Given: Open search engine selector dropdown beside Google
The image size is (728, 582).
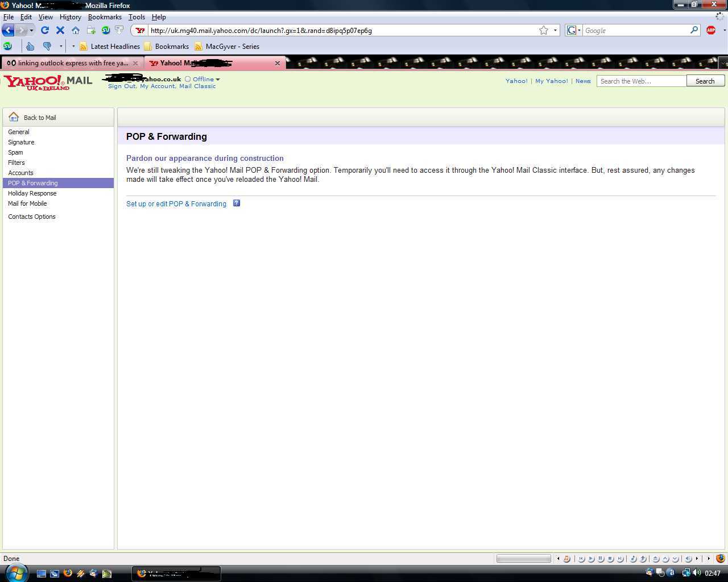Looking at the screenshot, I should pyautogui.click(x=579, y=30).
